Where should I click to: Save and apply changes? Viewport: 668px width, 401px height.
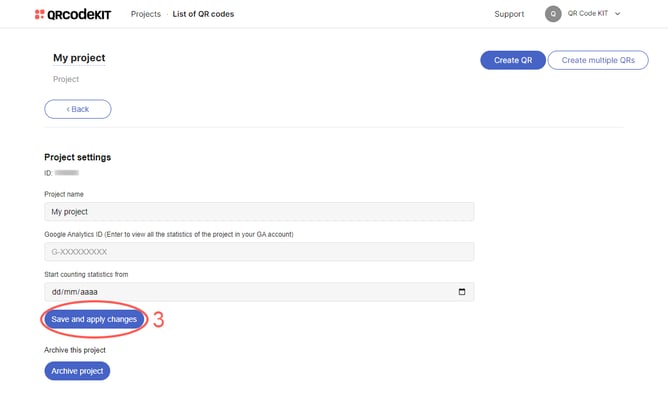tap(94, 319)
